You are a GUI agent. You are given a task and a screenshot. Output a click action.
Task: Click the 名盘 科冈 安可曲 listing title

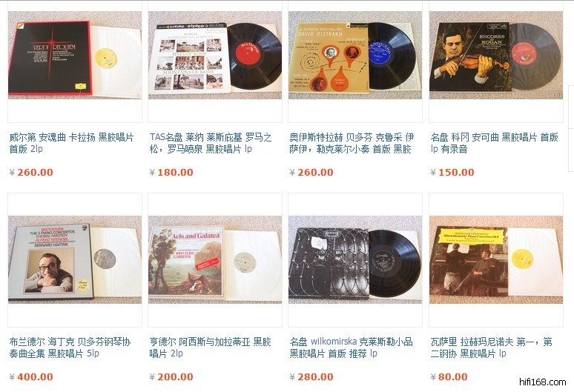(x=494, y=143)
